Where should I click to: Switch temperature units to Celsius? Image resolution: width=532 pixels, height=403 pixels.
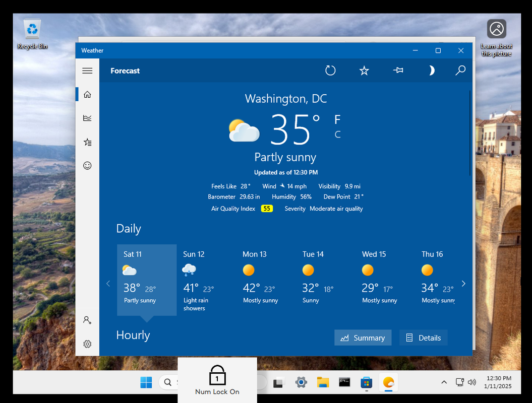337,135
